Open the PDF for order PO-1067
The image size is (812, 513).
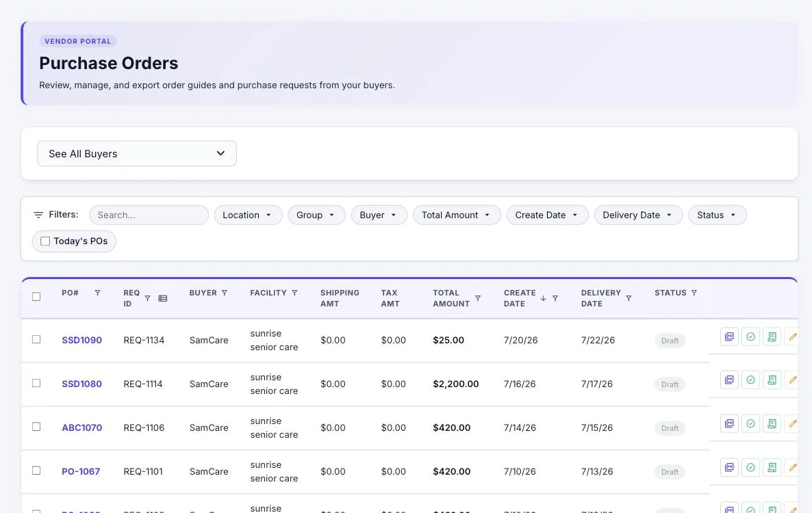tap(729, 467)
